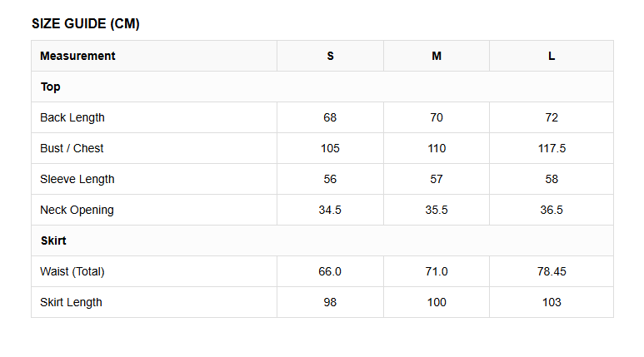The width and height of the screenshot is (644, 357).
Task: Click the Bust / Chest row label
Action: coord(72,148)
